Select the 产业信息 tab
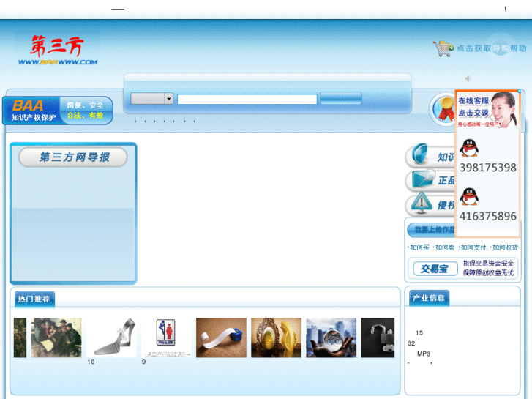 pyautogui.click(x=430, y=298)
